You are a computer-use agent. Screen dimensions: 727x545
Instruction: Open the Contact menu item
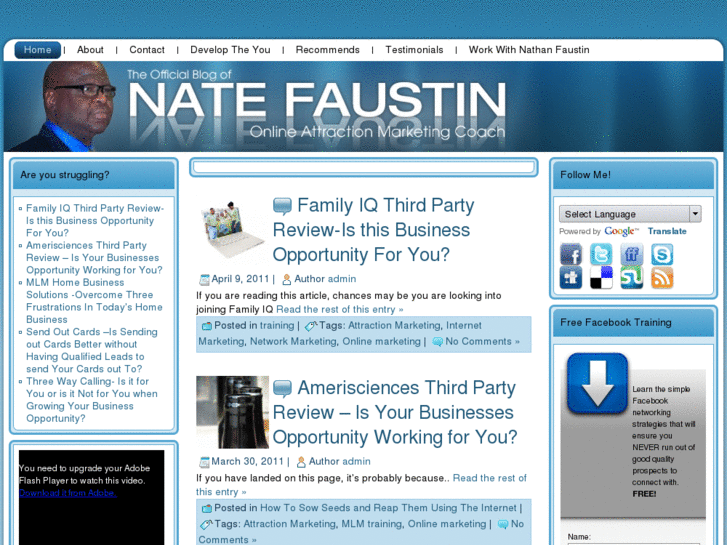click(147, 50)
